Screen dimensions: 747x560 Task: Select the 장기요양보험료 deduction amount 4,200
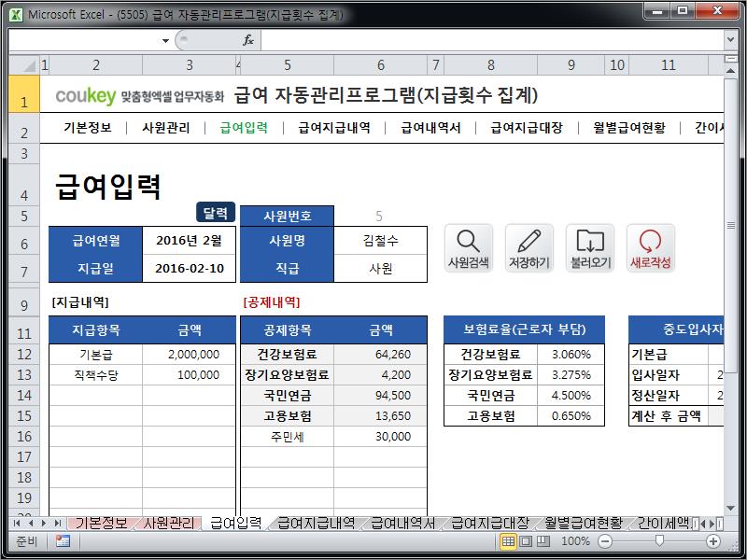point(380,375)
